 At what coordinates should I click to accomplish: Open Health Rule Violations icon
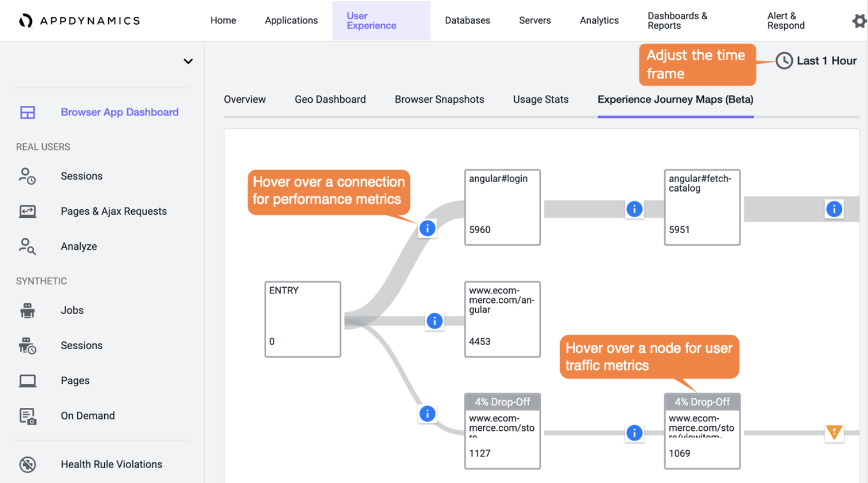(x=27, y=464)
